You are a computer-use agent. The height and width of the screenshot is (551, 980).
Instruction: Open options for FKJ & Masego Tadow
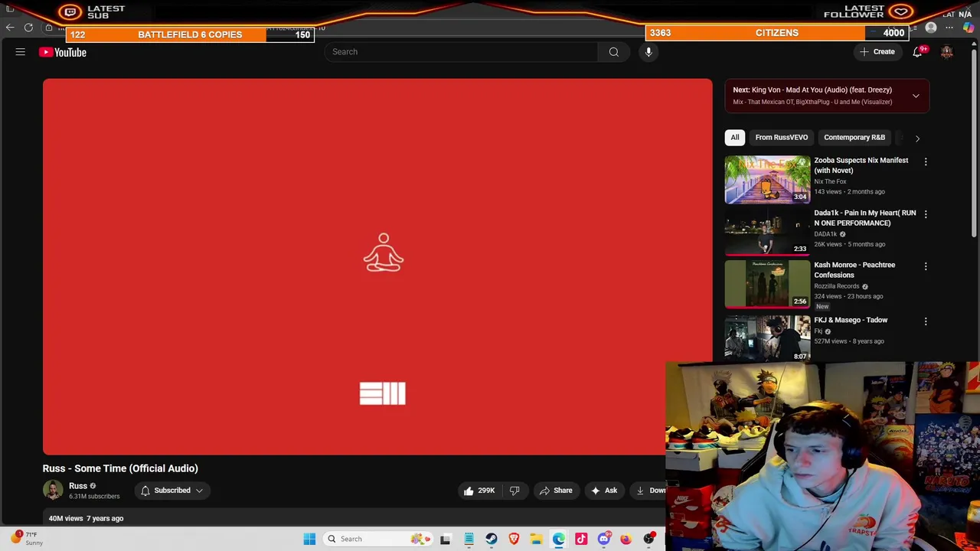(926, 321)
